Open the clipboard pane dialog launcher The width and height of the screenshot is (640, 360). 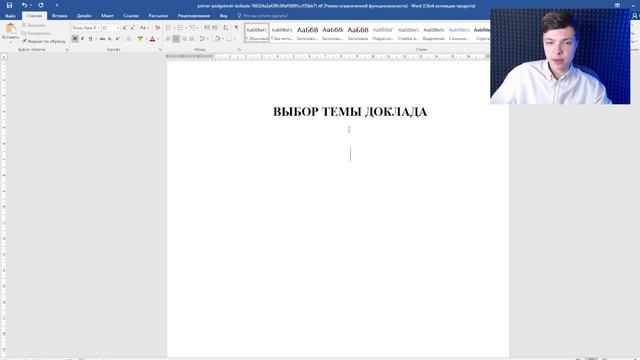pos(67,50)
